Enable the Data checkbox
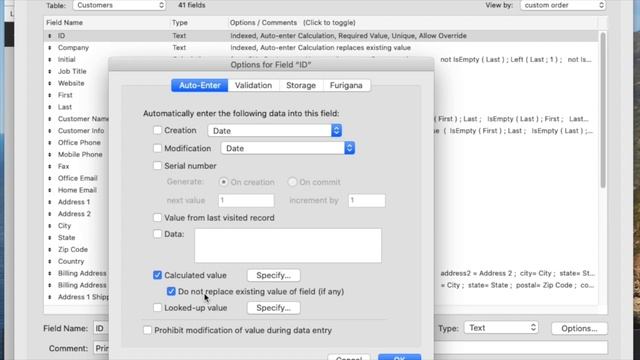The image size is (640, 360). point(157,234)
